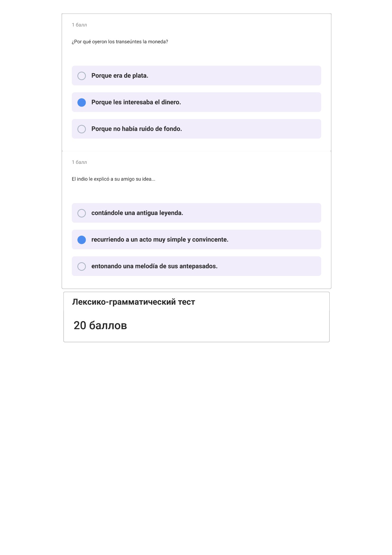392x555 pixels.
Task: Toggle the filled radio beside "Porque les interesaba el dinero."
Action: 82,102
